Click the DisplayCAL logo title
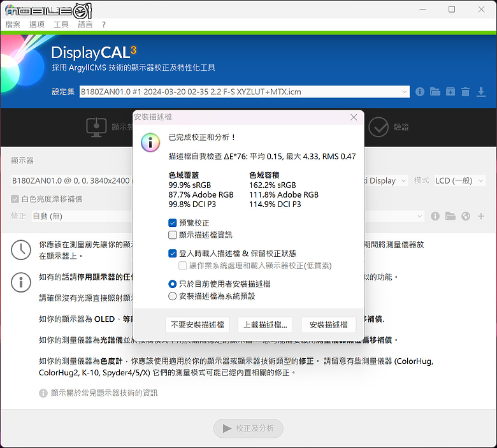This screenshot has width=497, height=448. coord(94,52)
